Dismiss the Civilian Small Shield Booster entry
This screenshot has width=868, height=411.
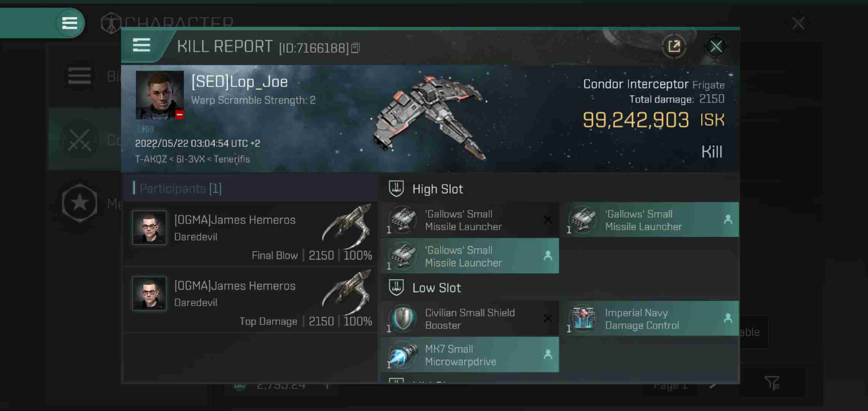coord(547,318)
